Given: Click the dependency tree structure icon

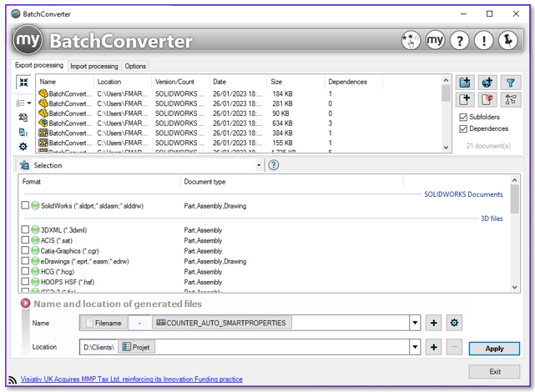Looking at the screenshot, I should 511,99.
